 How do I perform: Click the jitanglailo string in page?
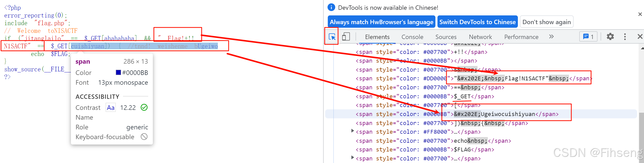click(43, 39)
